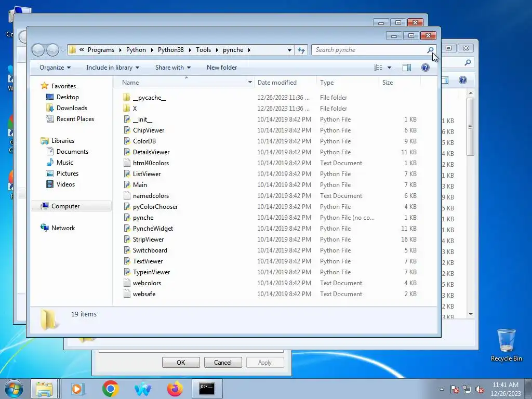
Task: Click the taskbar clock showing 11:41 AM
Action: tap(505, 389)
